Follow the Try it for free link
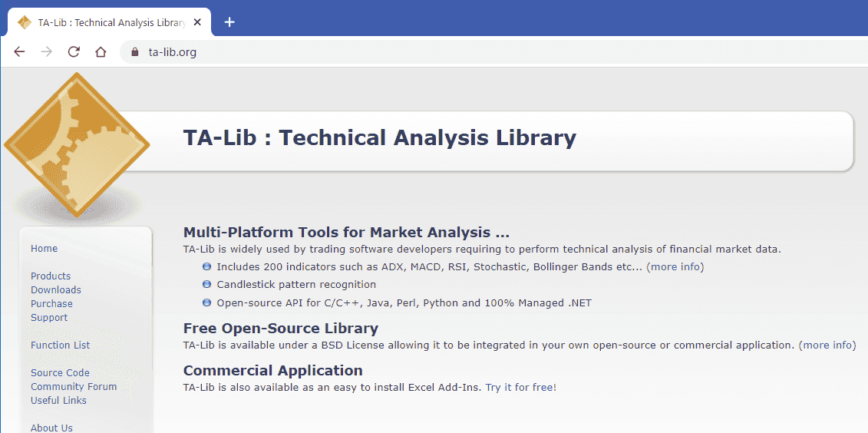Image resolution: width=868 pixels, height=433 pixels. [x=520, y=387]
